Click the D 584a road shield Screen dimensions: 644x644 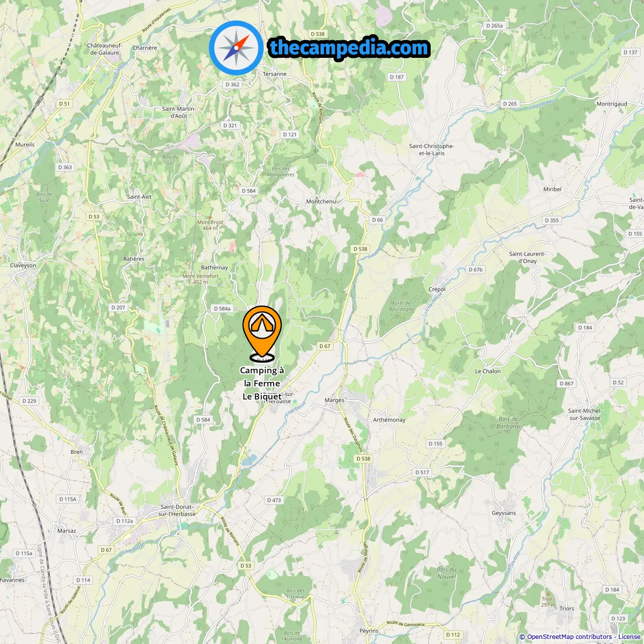[222, 309]
